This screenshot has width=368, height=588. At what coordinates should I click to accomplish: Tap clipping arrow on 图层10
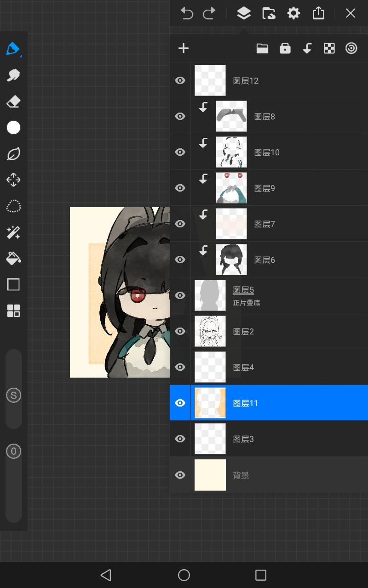pos(203,143)
